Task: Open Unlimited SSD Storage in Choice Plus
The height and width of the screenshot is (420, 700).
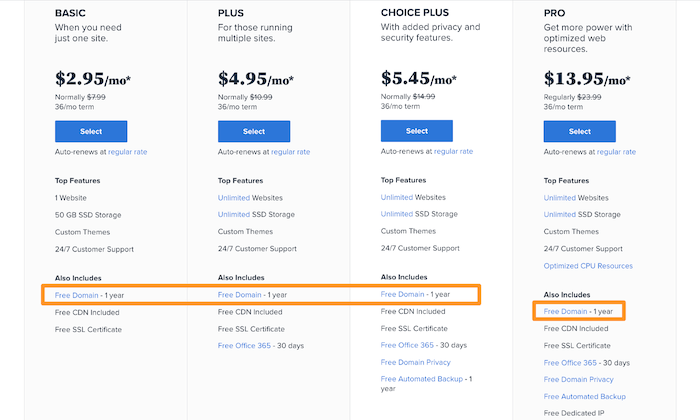Action: click(x=396, y=214)
